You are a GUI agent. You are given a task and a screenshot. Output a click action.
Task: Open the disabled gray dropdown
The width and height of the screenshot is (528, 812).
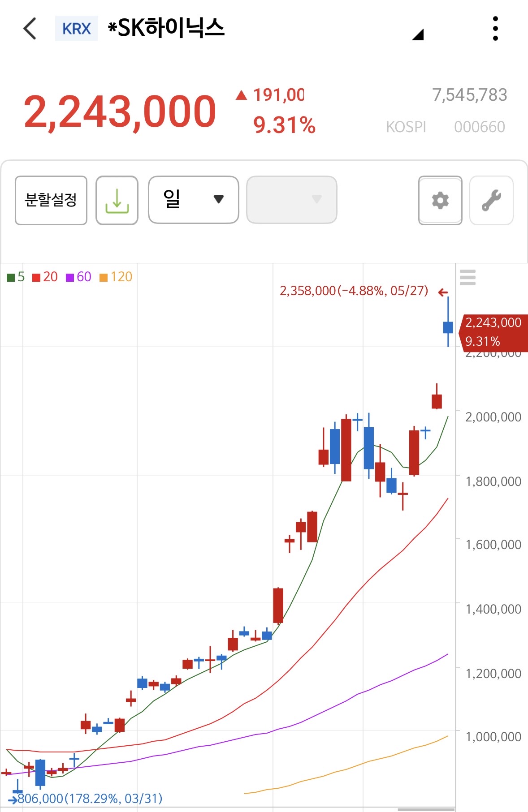click(x=292, y=199)
